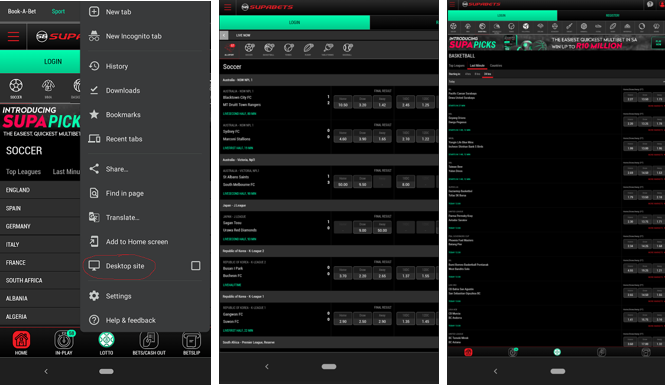Select All Sport live icon with red badge
The width and height of the screenshot is (666, 385).
(x=229, y=49)
